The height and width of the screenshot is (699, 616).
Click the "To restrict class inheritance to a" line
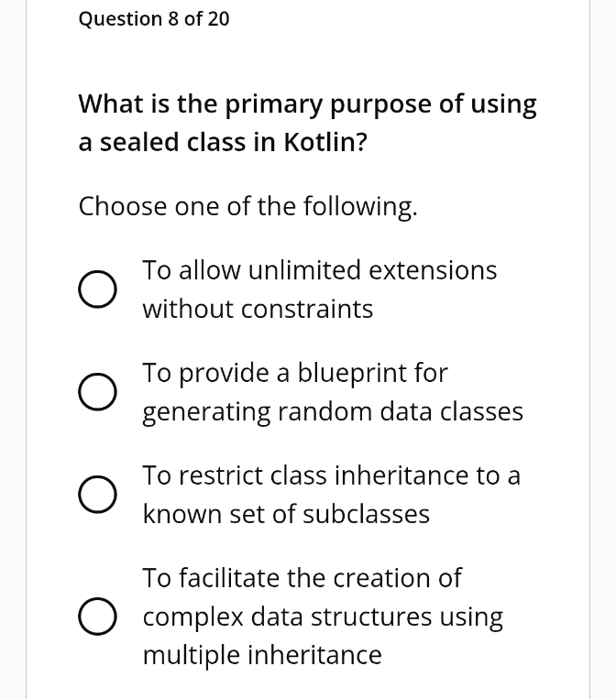coord(332,475)
